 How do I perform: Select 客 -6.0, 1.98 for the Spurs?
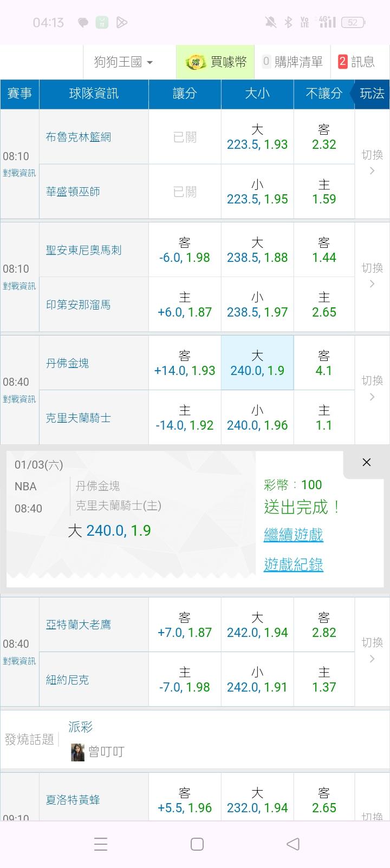pos(185,250)
